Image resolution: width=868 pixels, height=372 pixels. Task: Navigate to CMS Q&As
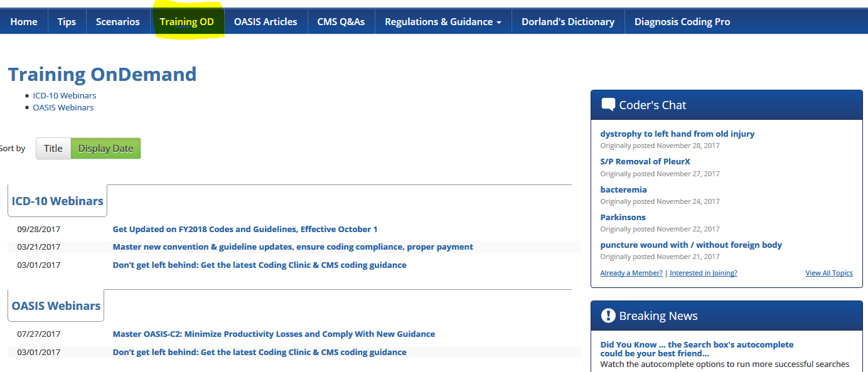click(341, 21)
